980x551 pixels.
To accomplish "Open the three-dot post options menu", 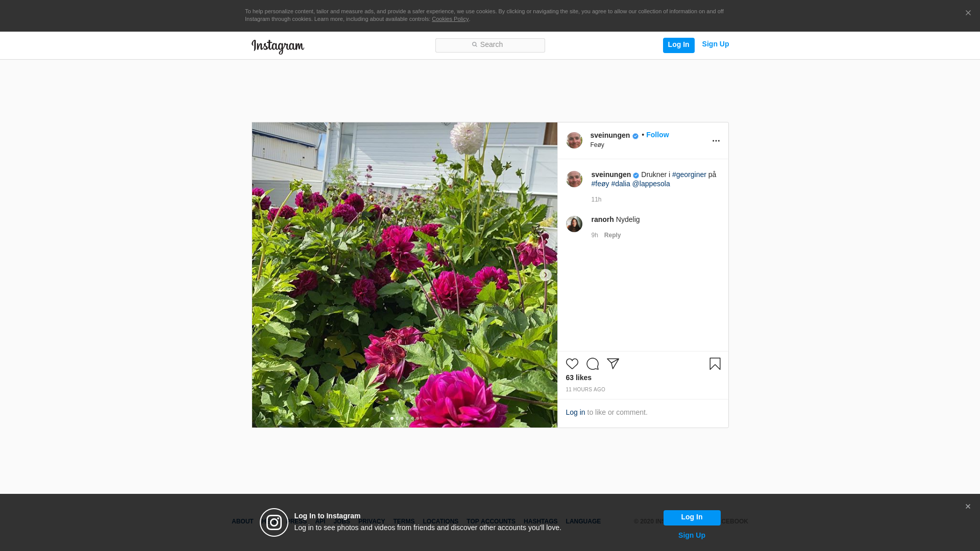I will coord(716,141).
